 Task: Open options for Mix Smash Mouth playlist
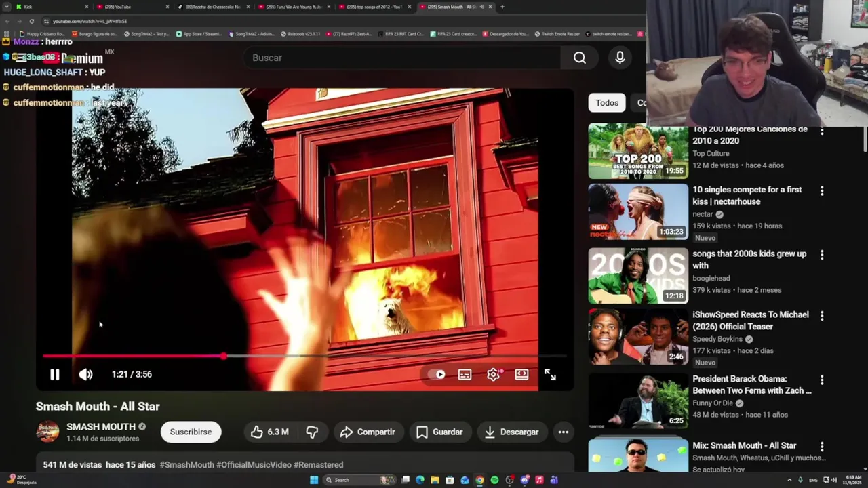click(822, 447)
